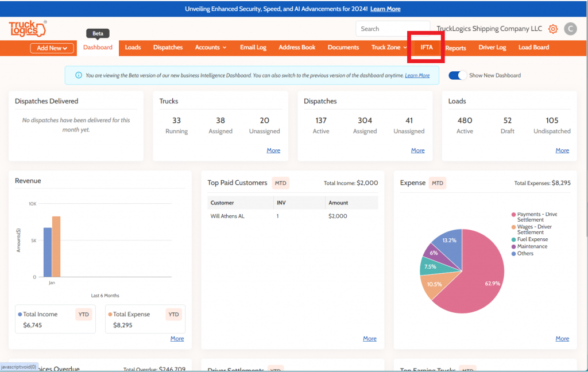Click the 105 Undispatched loads count
The height and width of the screenshot is (372, 588).
tap(552, 121)
